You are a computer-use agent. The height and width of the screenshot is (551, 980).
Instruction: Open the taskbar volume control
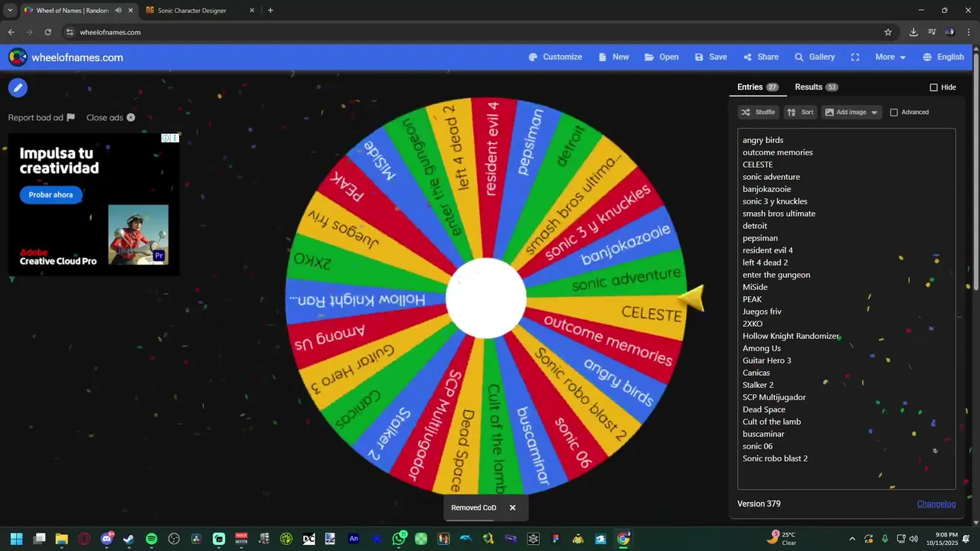913,539
